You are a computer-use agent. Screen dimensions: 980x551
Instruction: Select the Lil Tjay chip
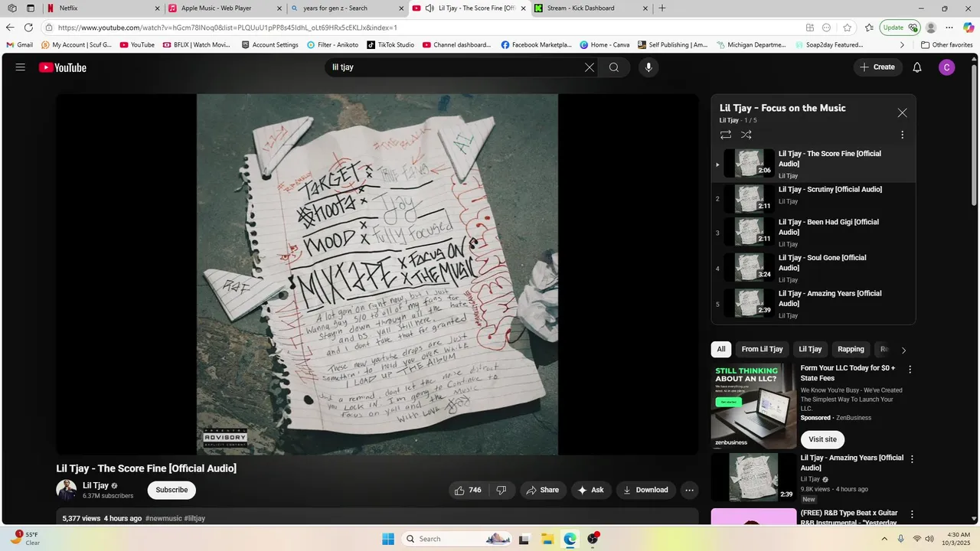click(x=810, y=350)
